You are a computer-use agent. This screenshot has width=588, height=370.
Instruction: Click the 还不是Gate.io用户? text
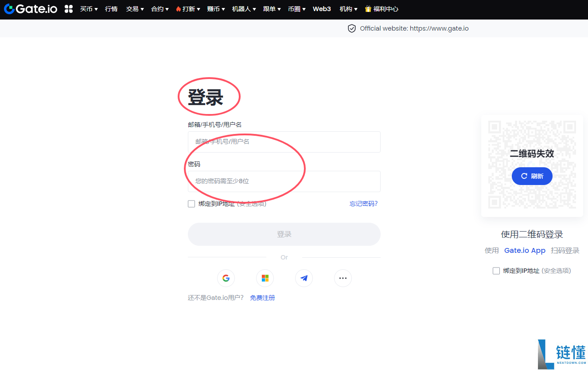[x=216, y=298]
